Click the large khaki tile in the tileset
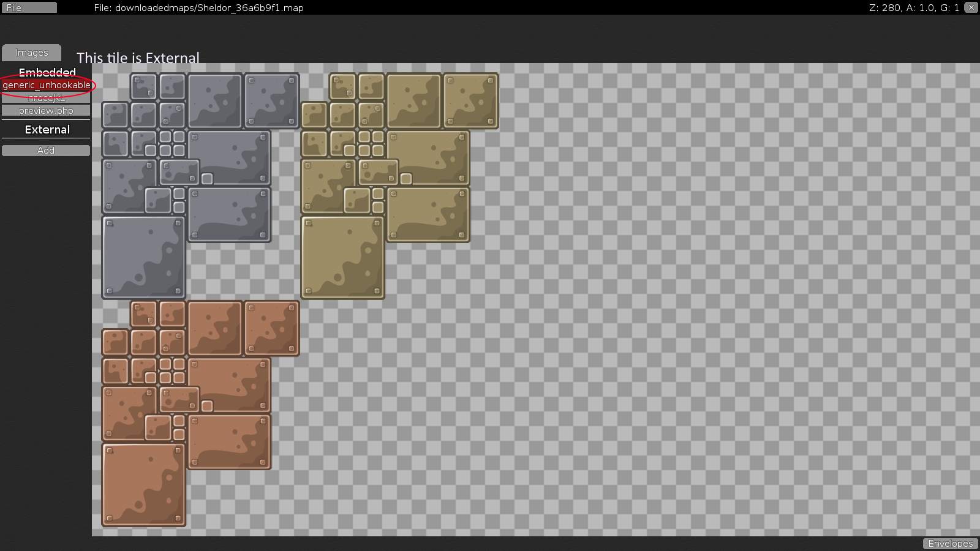Viewport: 980px width, 551px height. click(x=342, y=257)
